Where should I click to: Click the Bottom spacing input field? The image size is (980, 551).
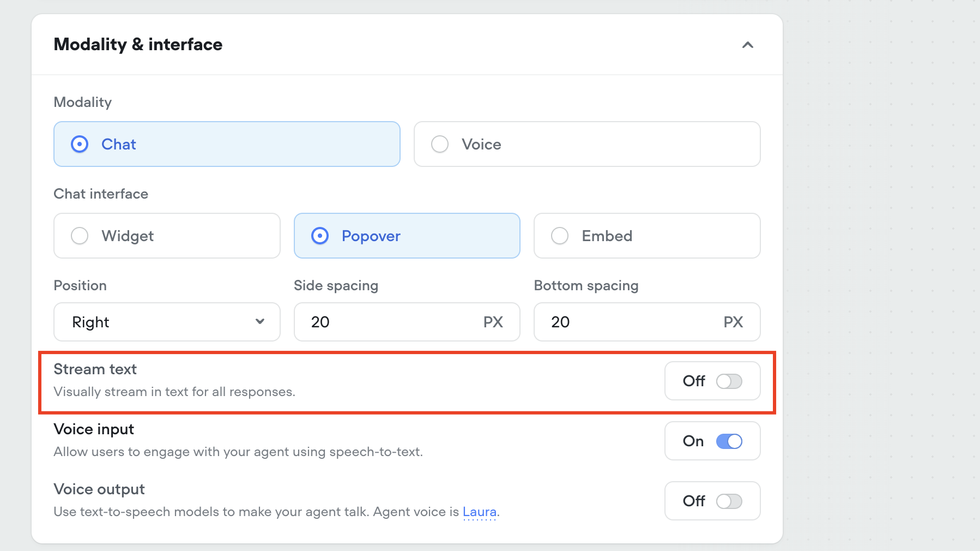coord(632,322)
